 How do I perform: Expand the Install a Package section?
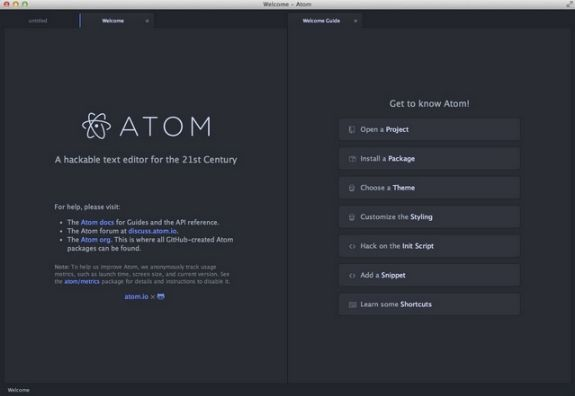coord(429,159)
